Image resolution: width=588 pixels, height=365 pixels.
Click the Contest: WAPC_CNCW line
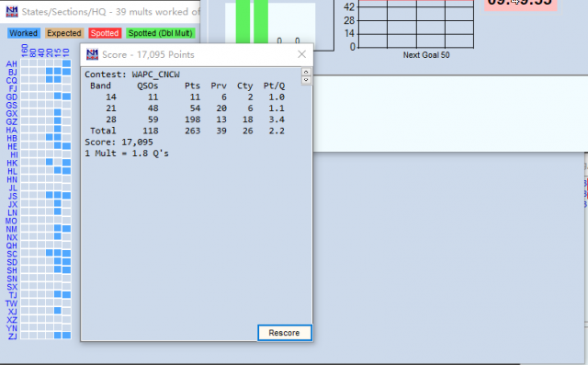click(x=132, y=74)
